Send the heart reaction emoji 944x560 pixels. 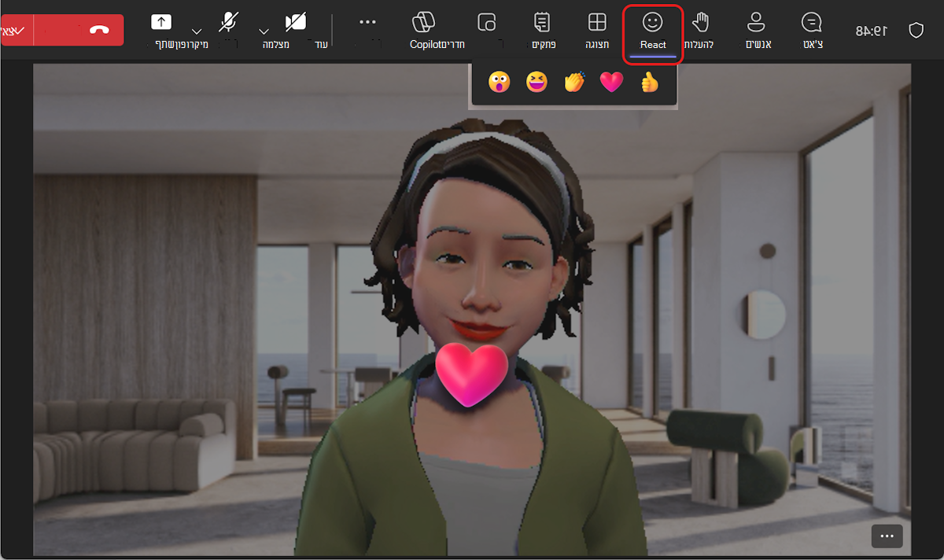coord(611,82)
